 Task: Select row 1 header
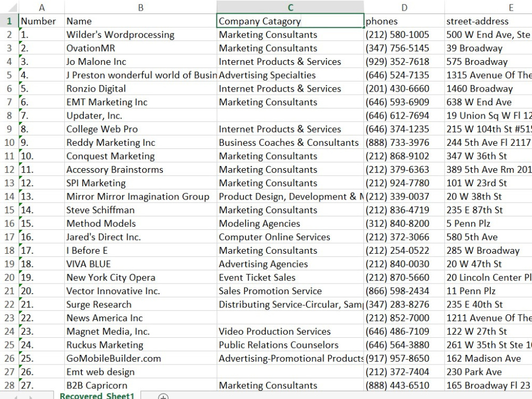coord(9,21)
